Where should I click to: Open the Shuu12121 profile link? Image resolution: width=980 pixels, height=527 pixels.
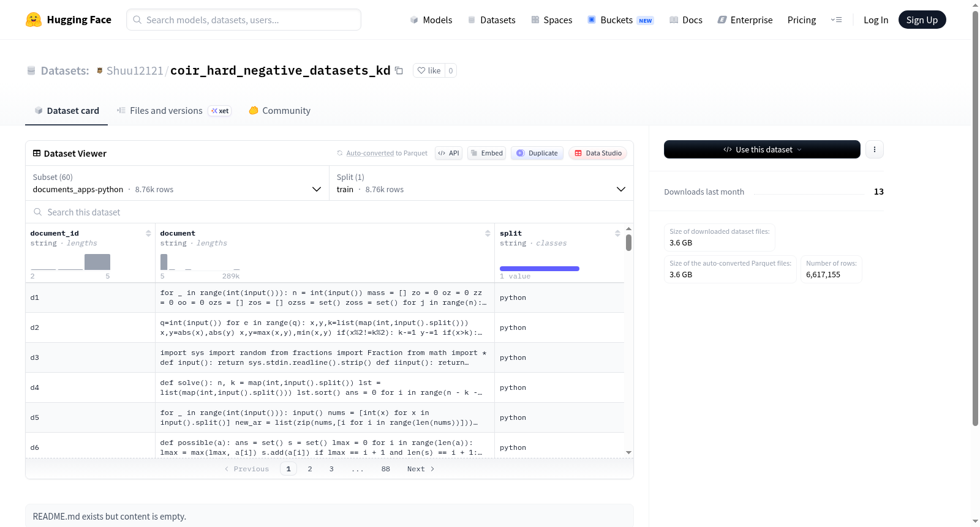tap(135, 70)
